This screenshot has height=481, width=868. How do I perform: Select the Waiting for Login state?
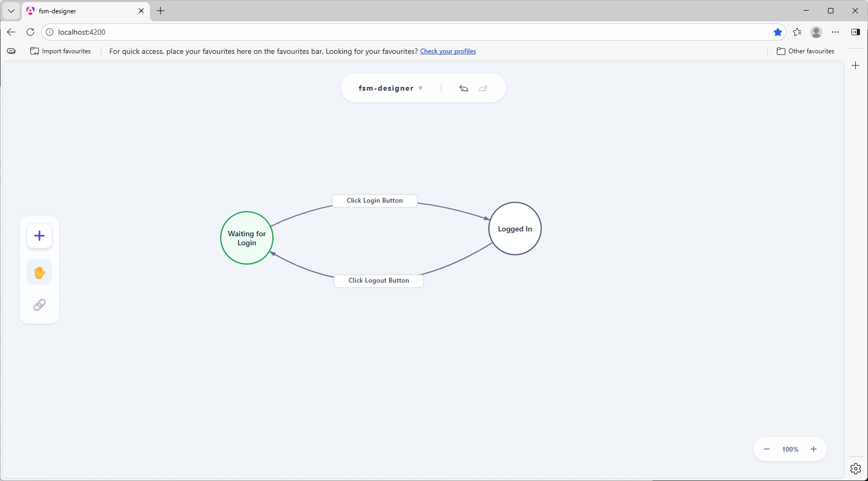pos(247,238)
